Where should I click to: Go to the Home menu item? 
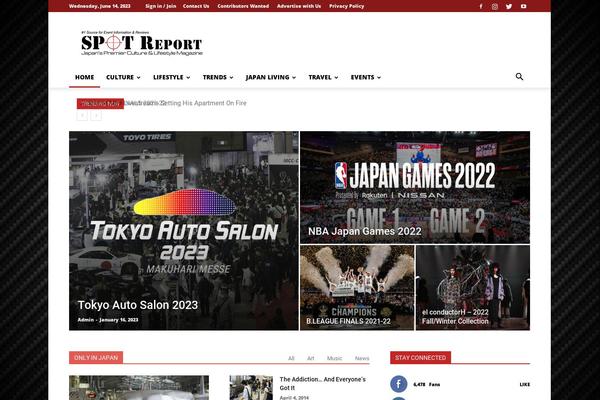click(85, 77)
